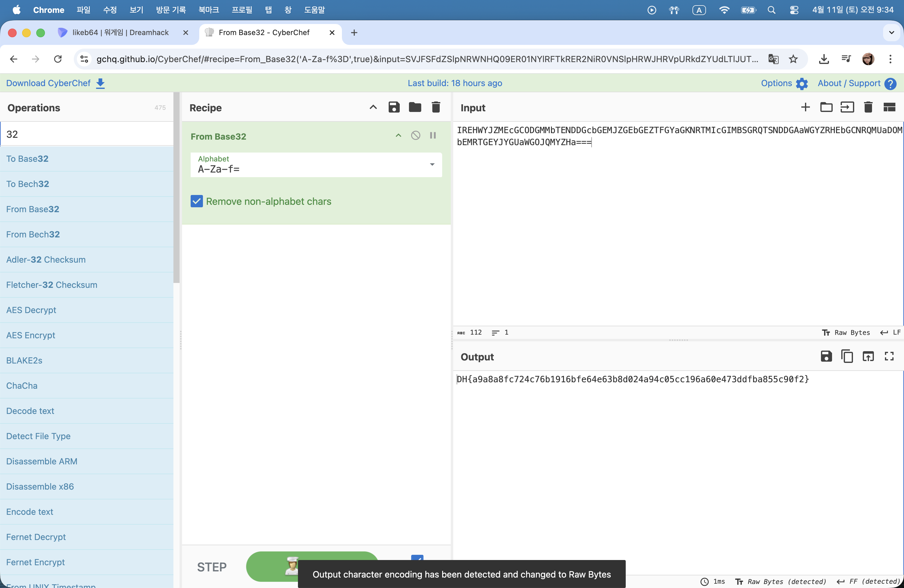This screenshot has height=588, width=904.
Task: Copy raw output to clipboard
Action: coord(847,356)
